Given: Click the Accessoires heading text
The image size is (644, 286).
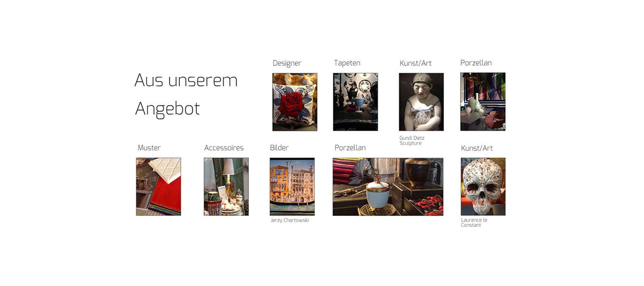Looking at the screenshot, I should [x=224, y=148].
